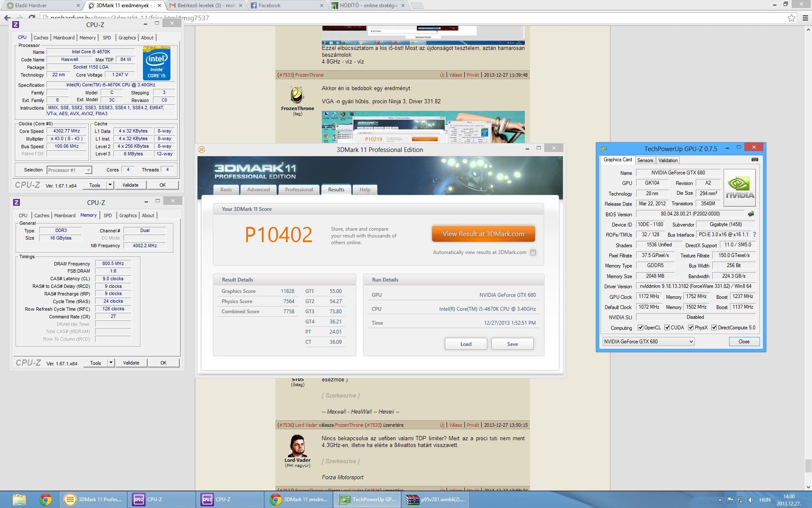The width and height of the screenshot is (812, 508).
Task: Click GPU-Z screenshot camera icon
Action: click(x=754, y=160)
